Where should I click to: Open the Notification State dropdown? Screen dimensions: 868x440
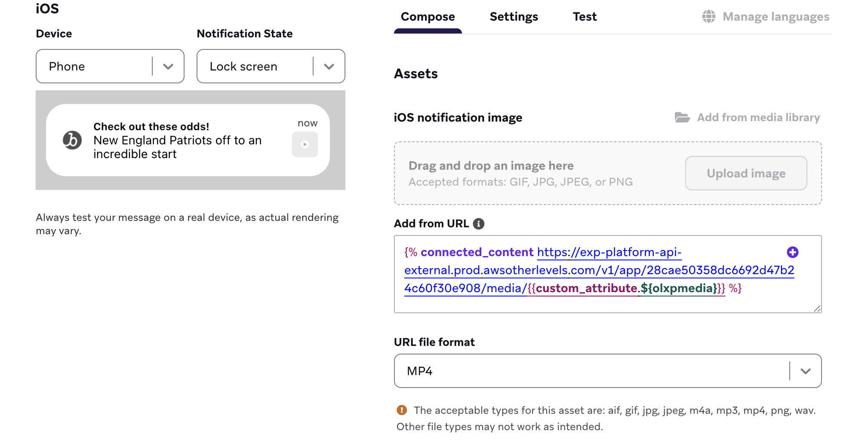[x=329, y=66]
